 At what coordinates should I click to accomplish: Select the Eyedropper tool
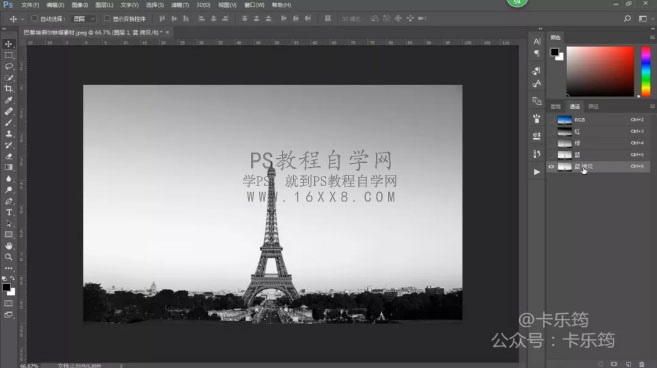(x=8, y=100)
